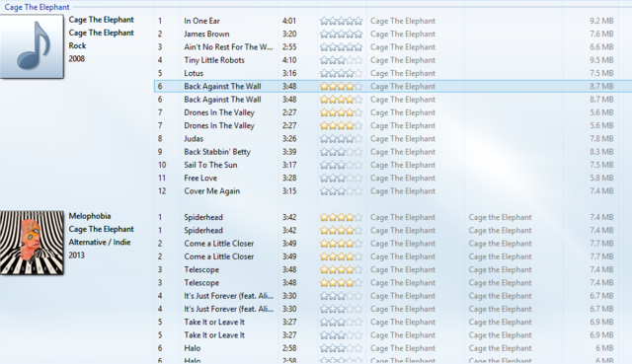This screenshot has height=364, width=632.
Task: Select the track Tiny Little Robots
Action: pyautogui.click(x=214, y=60)
